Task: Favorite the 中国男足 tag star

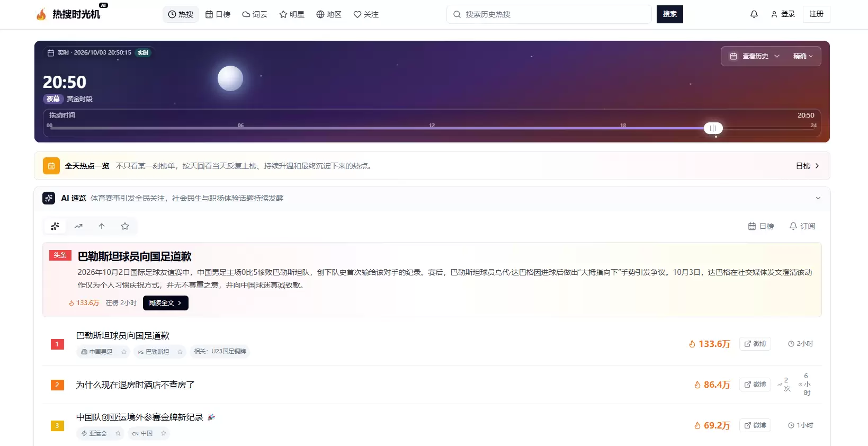Action: [124, 352]
